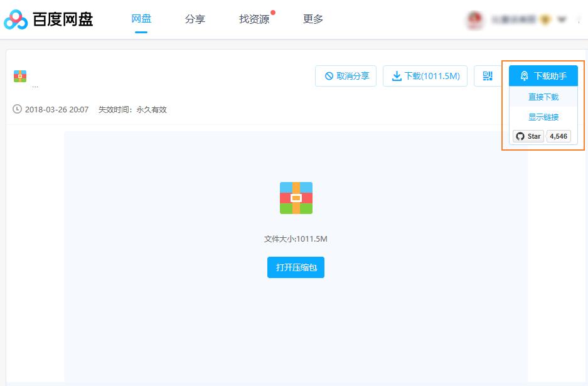The image size is (588, 386).
Task: Open the 更多 menu in the navigation
Action: coord(312,19)
